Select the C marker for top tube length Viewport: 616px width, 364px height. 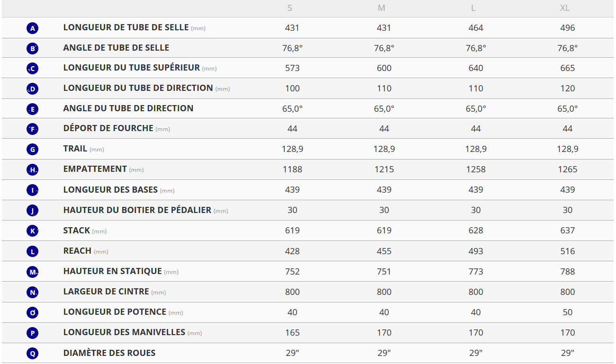pyautogui.click(x=32, y=69)
